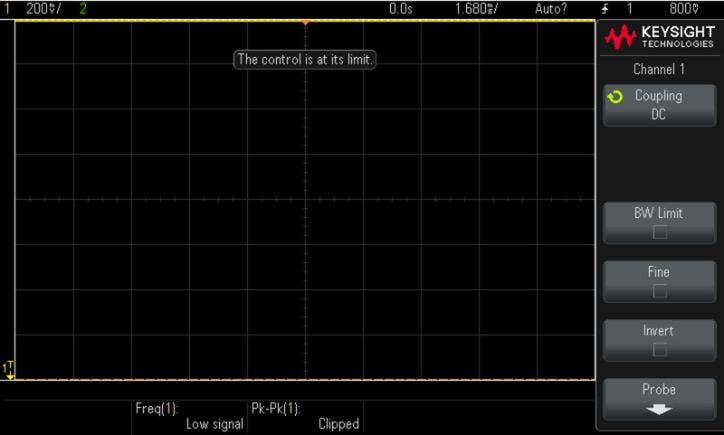Click the rotary knob icon beside Coupling

tap(615, 97)
